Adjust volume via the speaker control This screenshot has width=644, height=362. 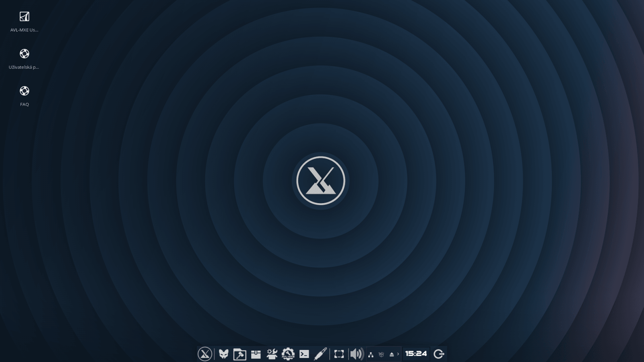click(x=356, y=354)
